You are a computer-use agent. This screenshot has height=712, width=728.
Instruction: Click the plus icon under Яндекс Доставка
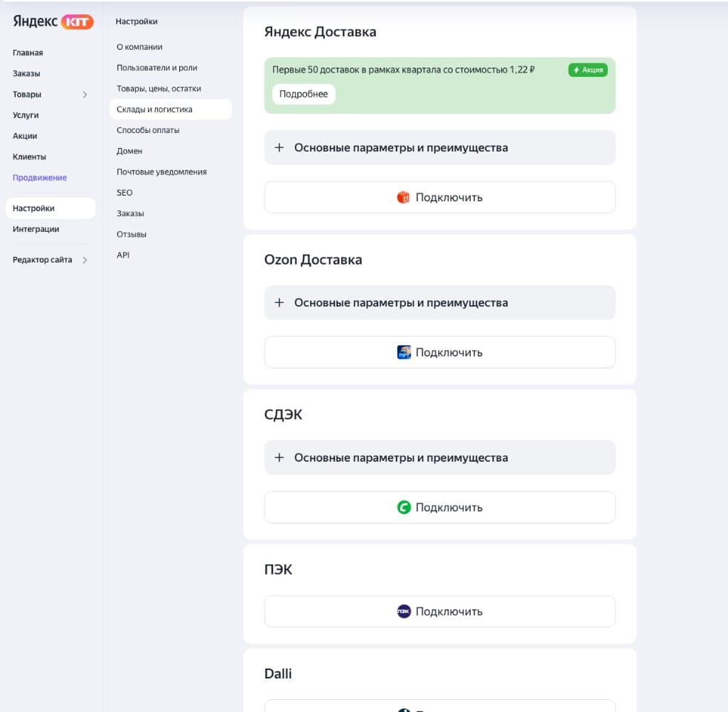279,148
